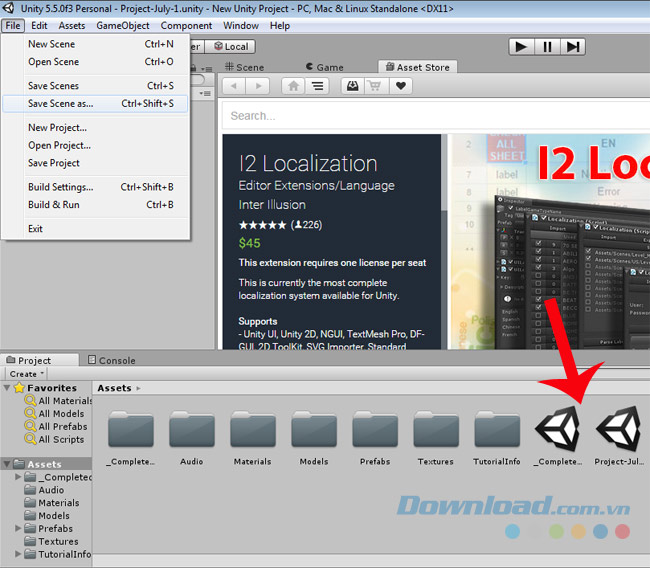
Task: Click the Pause button in toolbar
Action: [x=547, y=46]
